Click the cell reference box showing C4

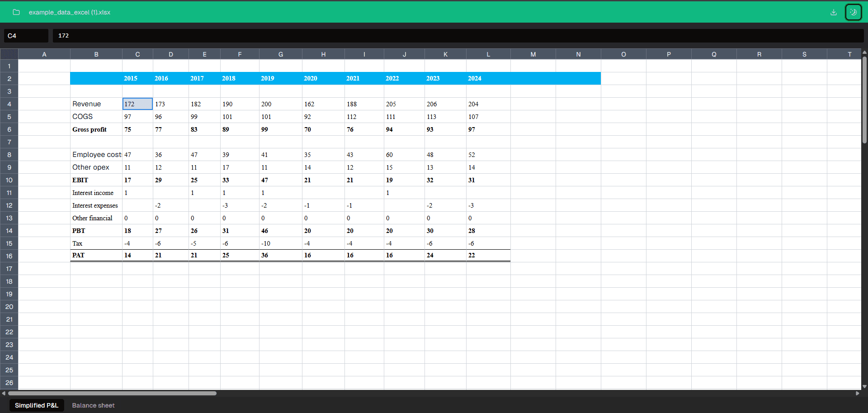tap(26, 36)
